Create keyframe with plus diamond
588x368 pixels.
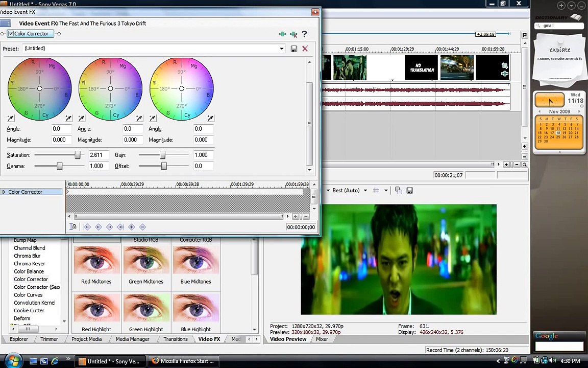(x=132, y=227)
